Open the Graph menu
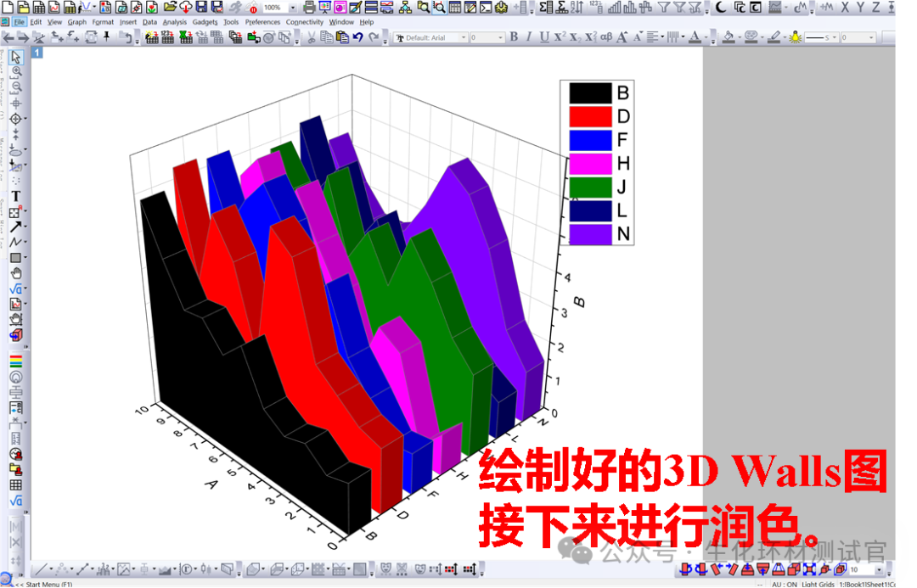This screenshot has height=588, width=917. click(76, 22)
